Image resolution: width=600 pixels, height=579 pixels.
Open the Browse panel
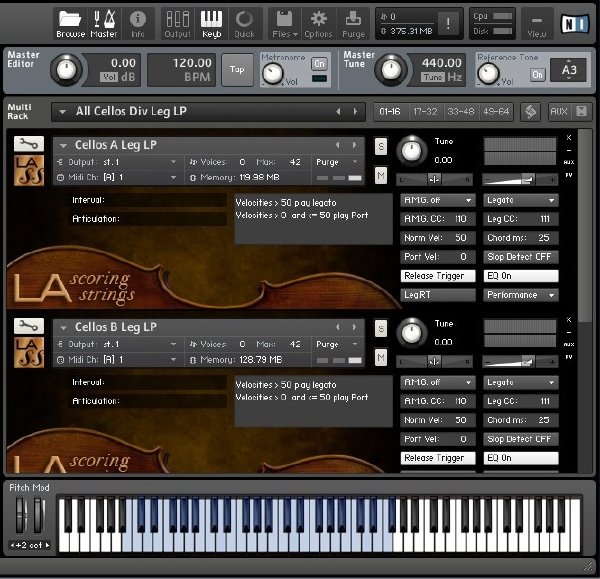tap(70, 24)
